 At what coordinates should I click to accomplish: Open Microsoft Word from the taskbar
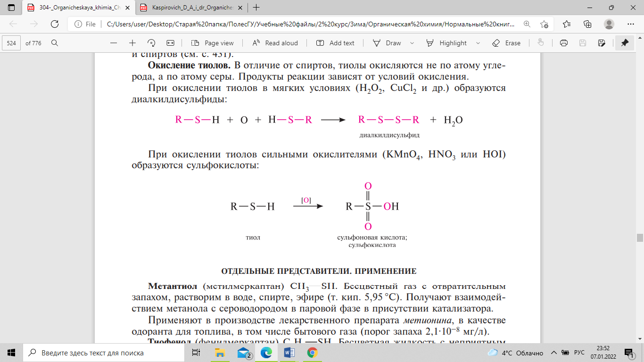point(289,353)
